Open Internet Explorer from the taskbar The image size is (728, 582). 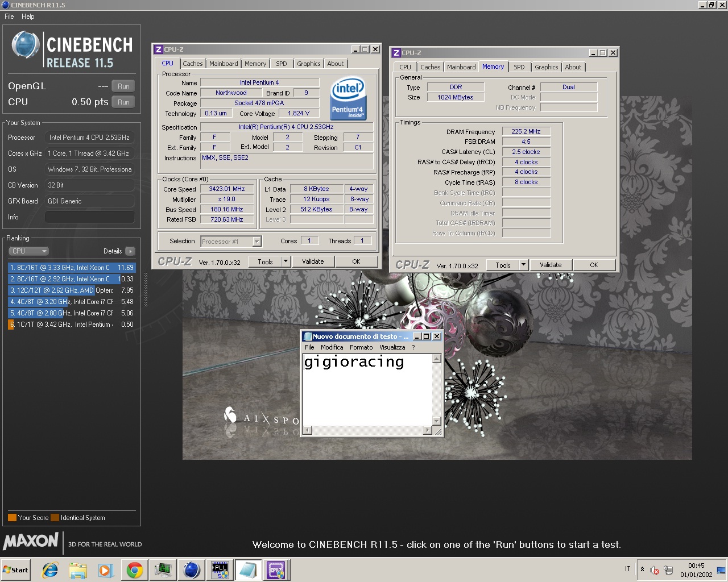[50, 570]
